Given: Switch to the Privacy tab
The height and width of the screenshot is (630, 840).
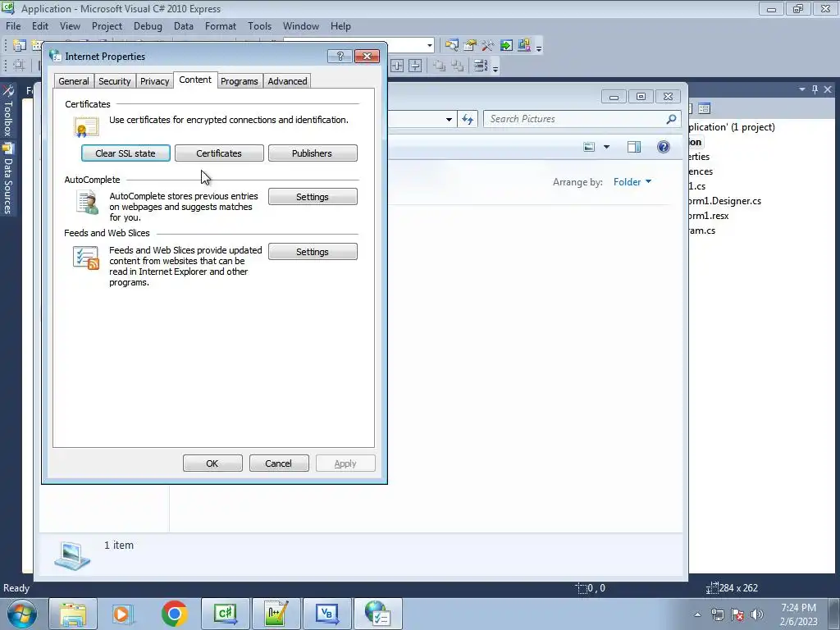Looking at the screenshot, I should pos(155,81).
